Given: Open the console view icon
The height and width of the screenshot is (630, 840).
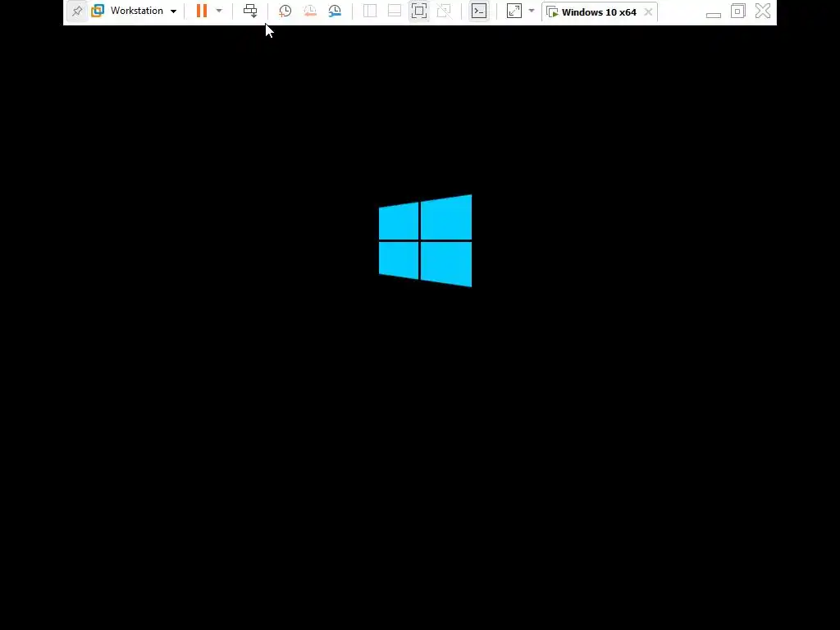Looking at the screenshot, I should click(479, 11).
